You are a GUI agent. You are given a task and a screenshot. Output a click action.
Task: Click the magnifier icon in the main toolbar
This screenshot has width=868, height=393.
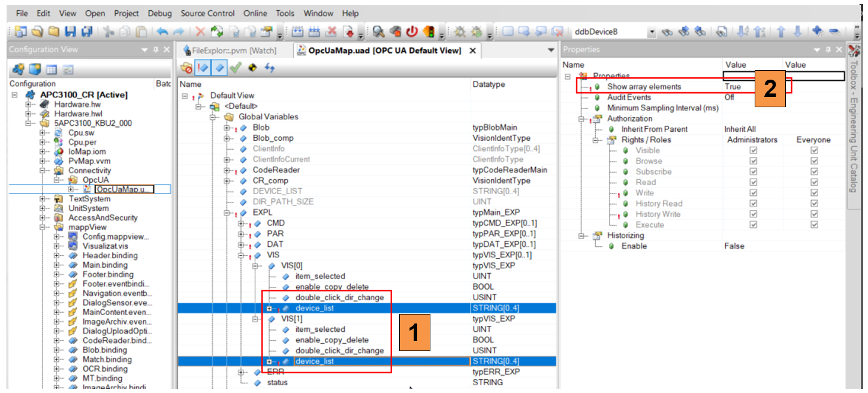coord(378,32)
